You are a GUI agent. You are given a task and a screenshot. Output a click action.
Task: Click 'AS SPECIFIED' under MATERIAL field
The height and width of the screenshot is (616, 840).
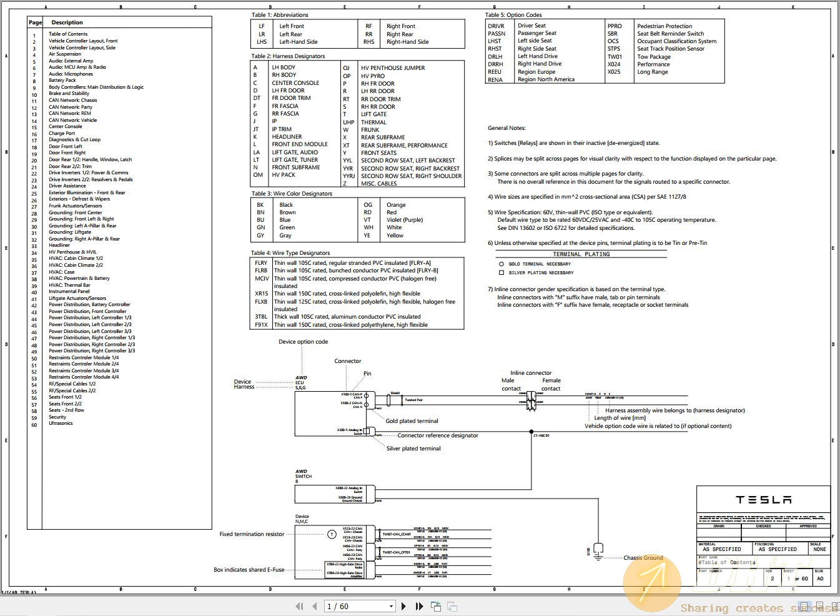point(721,549)
